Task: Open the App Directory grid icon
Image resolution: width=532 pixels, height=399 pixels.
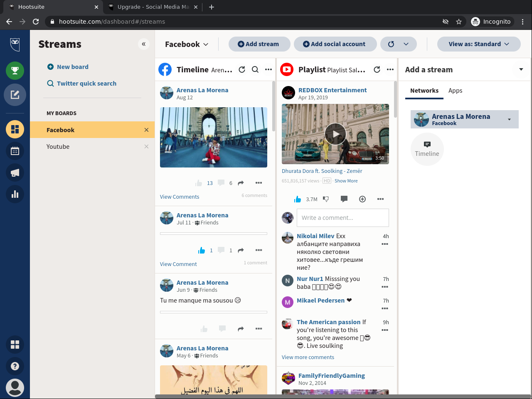Action: 15,345
